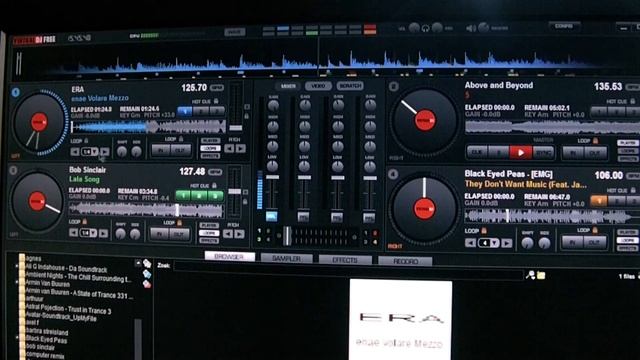This screenshot has width=640, height=360.
Task: Click the ERA song position waveform
Action: [148, 127]
